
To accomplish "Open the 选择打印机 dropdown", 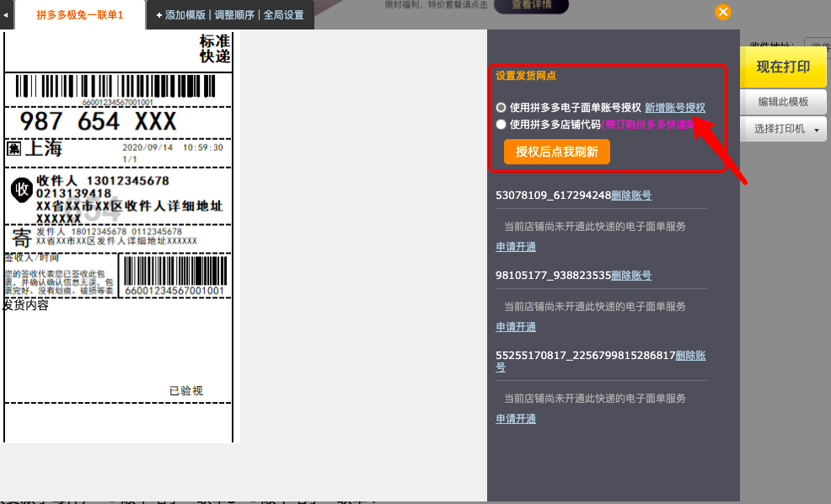I will tap(783, 129).
